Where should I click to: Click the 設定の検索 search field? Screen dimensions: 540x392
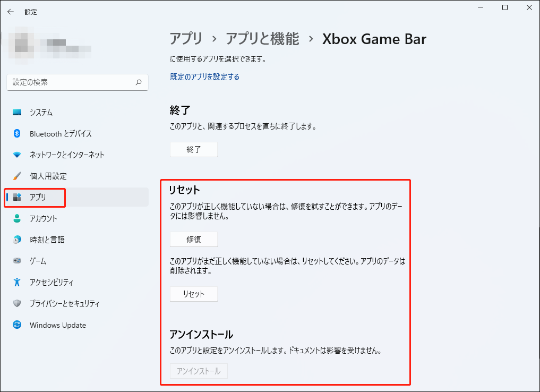click(78, 82)
